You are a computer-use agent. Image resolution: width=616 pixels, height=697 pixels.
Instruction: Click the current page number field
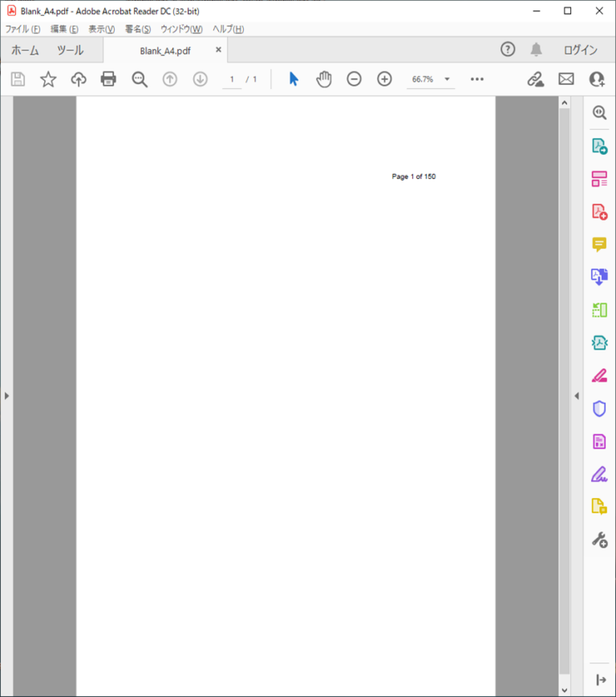232,79
